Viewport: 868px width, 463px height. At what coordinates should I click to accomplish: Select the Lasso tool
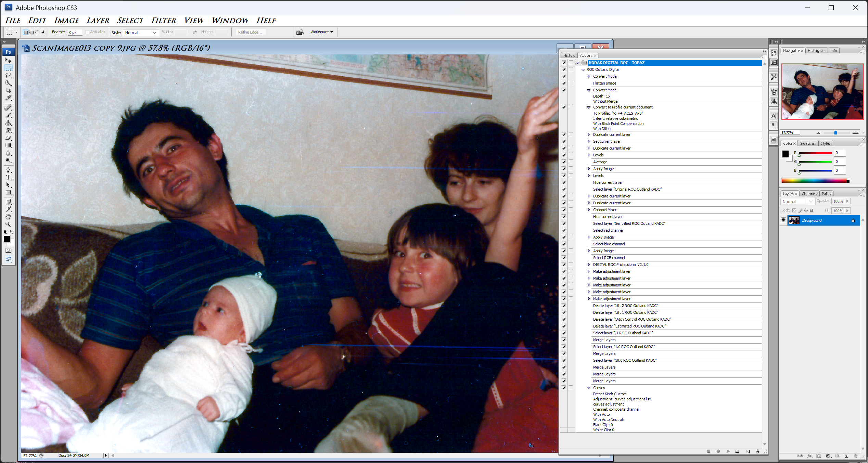[8, 76]
